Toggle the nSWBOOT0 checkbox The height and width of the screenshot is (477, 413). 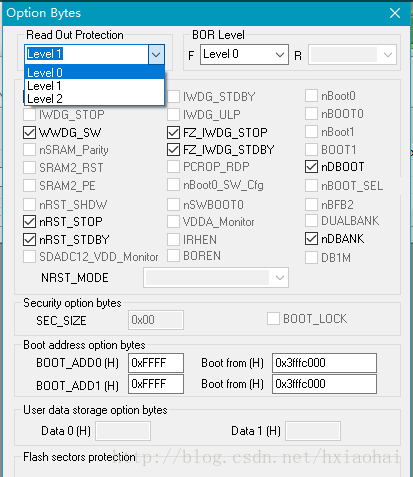(x=173, y=204)
